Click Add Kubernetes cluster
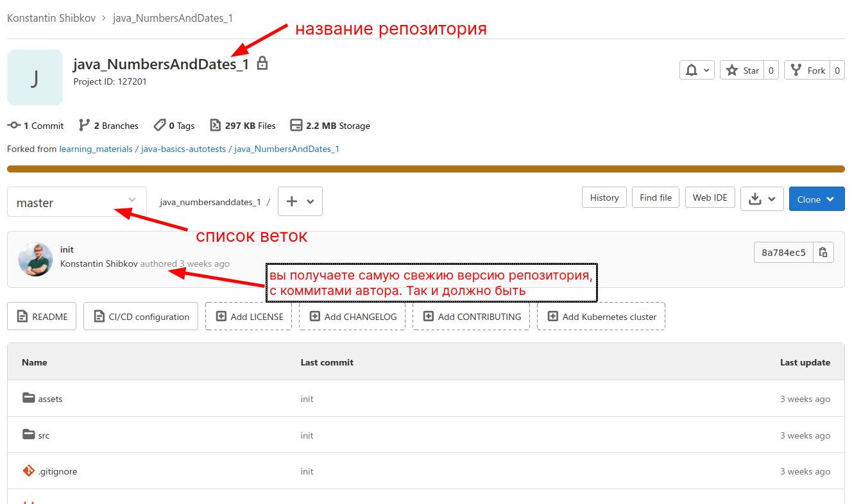This screenshot has width=861, height=504. (x=601, y=317)
